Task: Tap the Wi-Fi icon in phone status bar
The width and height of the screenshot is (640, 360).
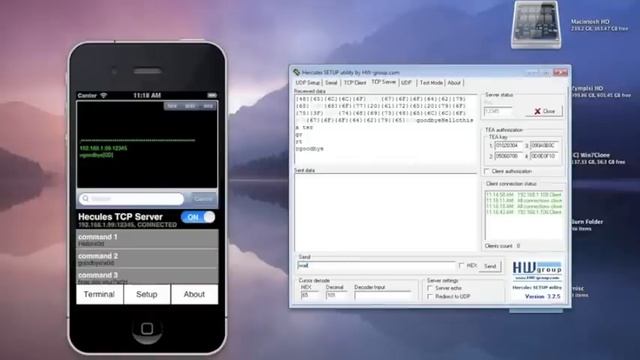Action: 104,96
